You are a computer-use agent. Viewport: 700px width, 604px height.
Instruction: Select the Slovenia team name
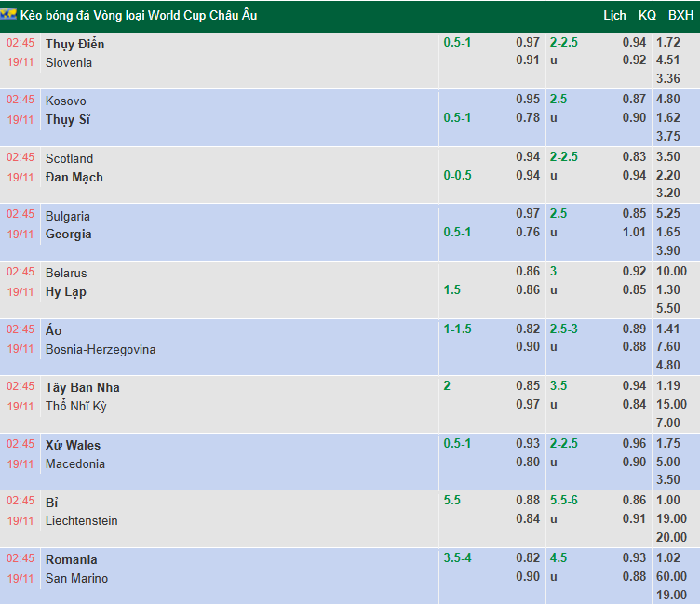tap(69, 62)
